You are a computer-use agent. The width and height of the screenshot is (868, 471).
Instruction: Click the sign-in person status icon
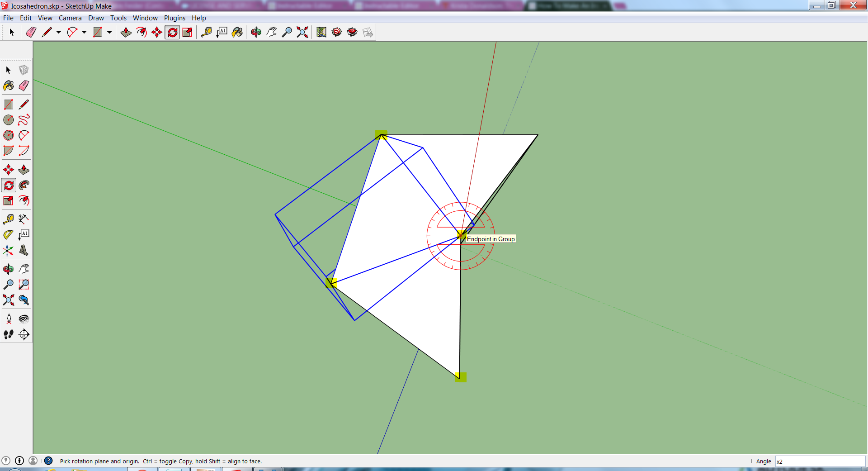33,461
